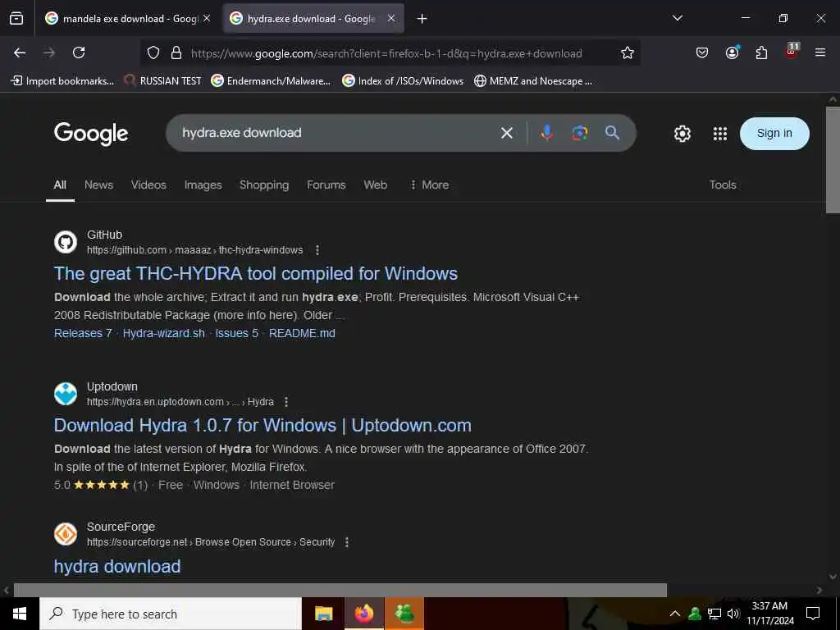This screenshot has height=630, width=840.
Task: Open the SourceForge result's three-dot menu
Action: (347, 542)
